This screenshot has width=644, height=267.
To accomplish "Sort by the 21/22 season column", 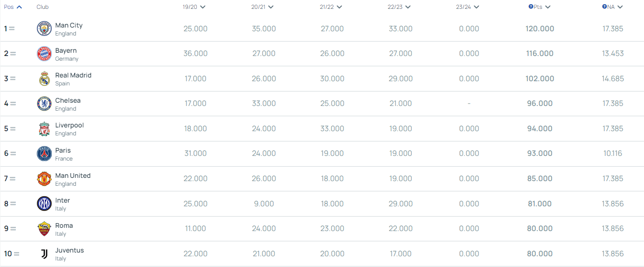I will 331,7.
